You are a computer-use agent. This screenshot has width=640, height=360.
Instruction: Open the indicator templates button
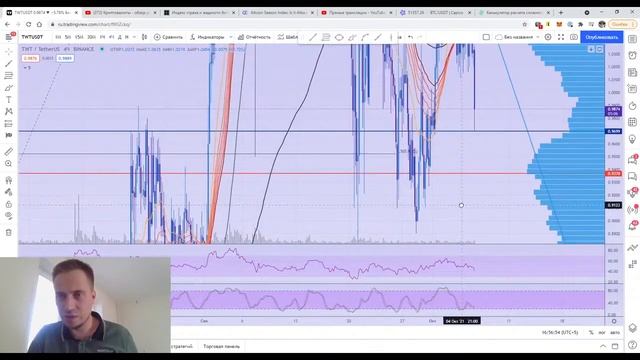tap(287, 37)
